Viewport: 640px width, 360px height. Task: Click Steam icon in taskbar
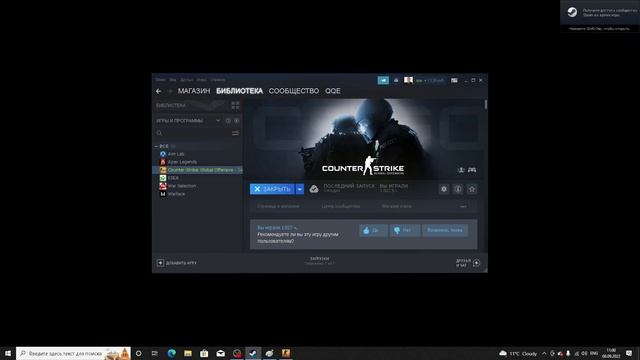[x=253, y=353]
